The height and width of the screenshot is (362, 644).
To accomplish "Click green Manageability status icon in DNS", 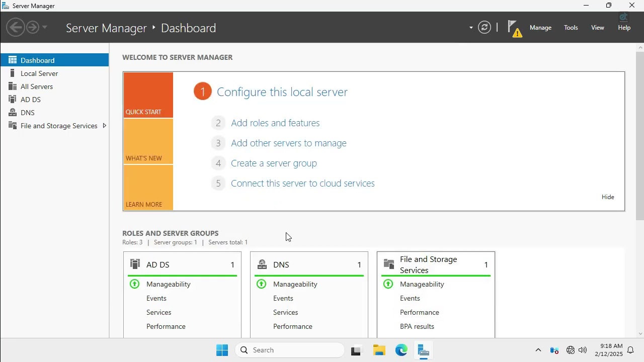I will [261, 284].
